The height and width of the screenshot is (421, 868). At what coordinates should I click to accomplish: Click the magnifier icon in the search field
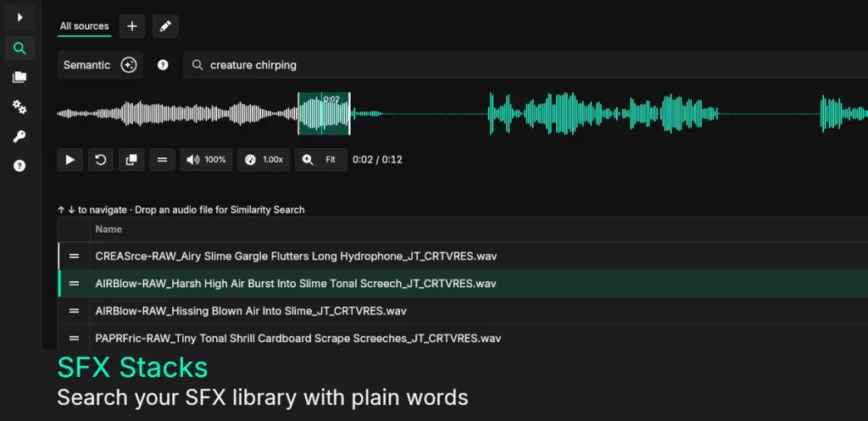tap(197, 65)
